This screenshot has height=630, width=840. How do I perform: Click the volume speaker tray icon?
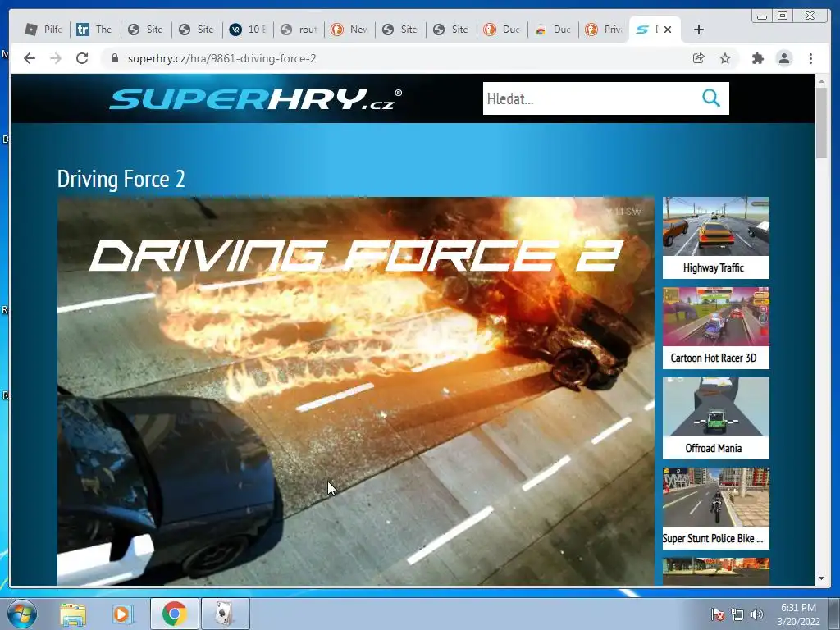click(756, 614)
